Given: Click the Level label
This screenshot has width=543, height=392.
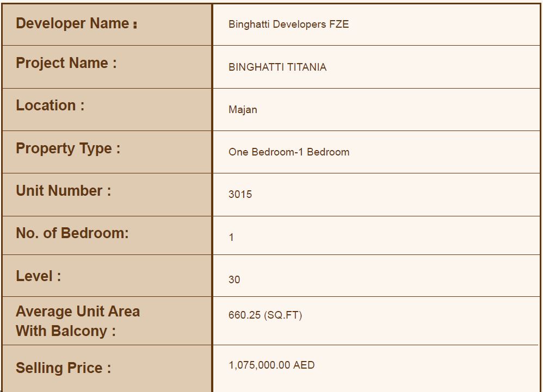Looking at the screenshot, I should (x=38, y=276).
